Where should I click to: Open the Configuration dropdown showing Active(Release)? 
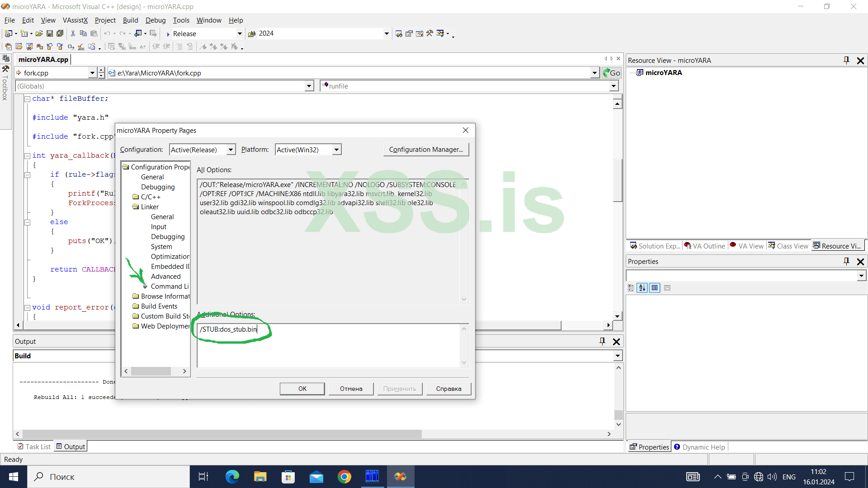(x=231, y=150)
